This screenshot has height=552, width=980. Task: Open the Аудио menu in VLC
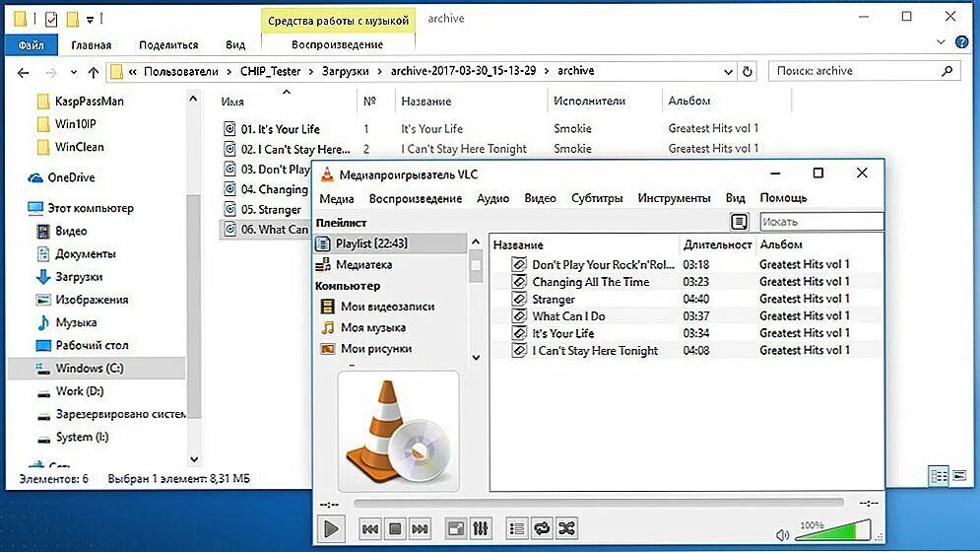coord(493,198)
